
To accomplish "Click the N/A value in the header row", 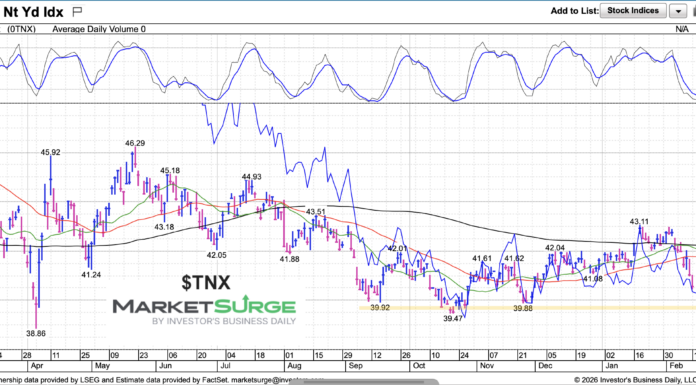I will (x=682, y=29).
